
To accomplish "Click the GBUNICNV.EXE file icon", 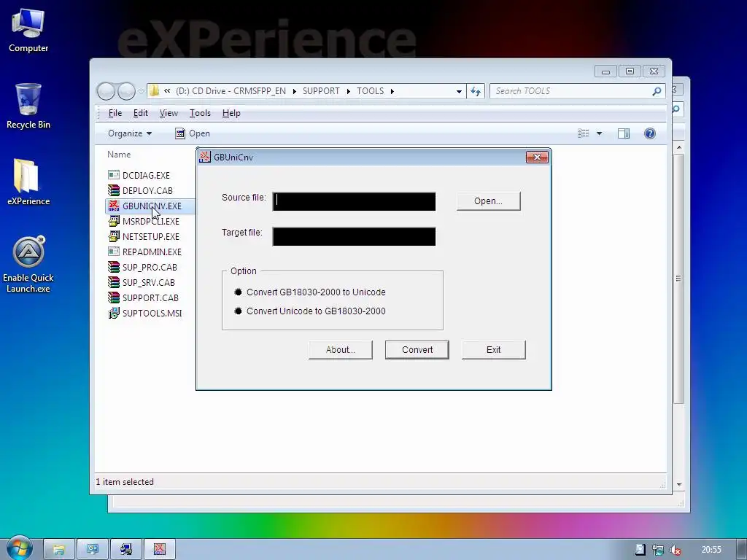I will coord(113,206).
